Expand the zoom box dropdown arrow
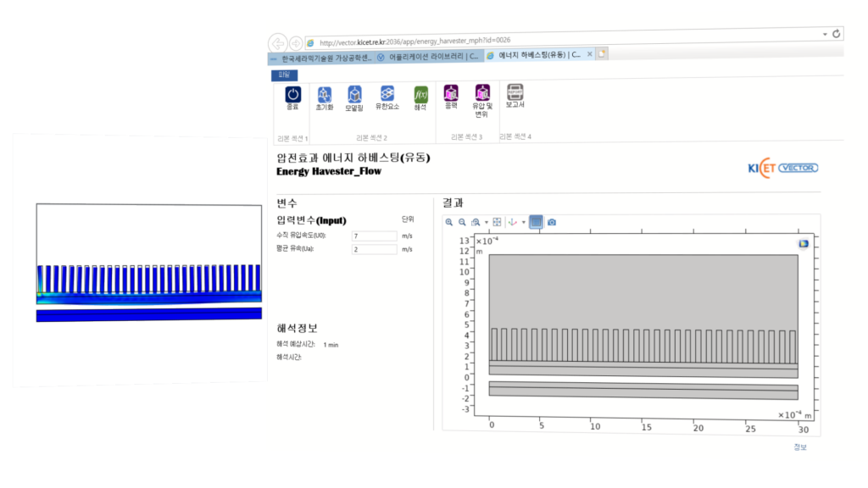This screenshot has width=868, height=488. [487, 222]
